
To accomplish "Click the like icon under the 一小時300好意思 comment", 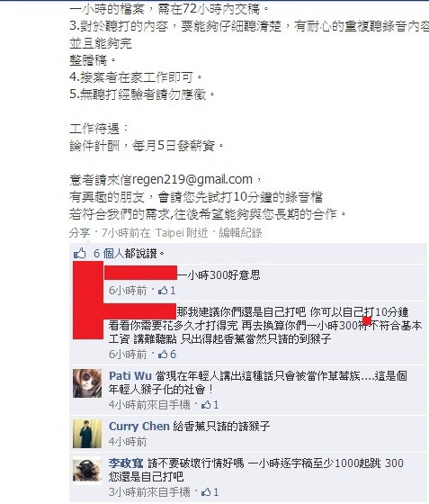I will pyautogui.click(x=163, y=291).
